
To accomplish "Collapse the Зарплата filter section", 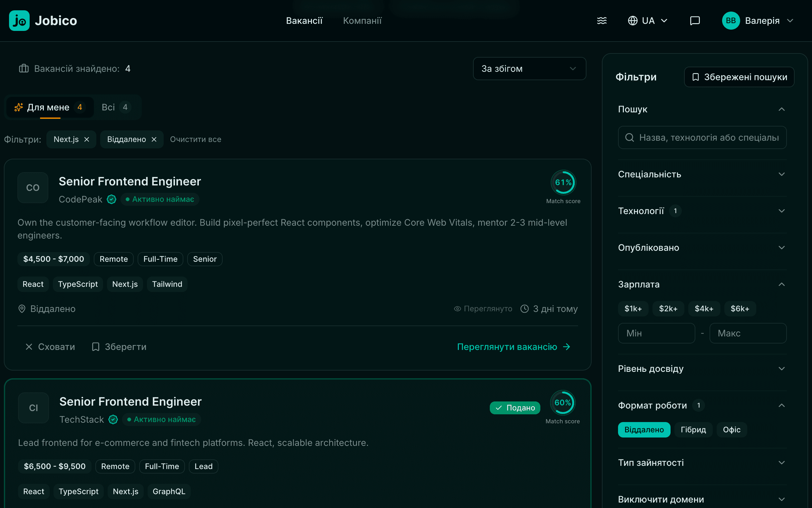I will (x=702, y=284).
